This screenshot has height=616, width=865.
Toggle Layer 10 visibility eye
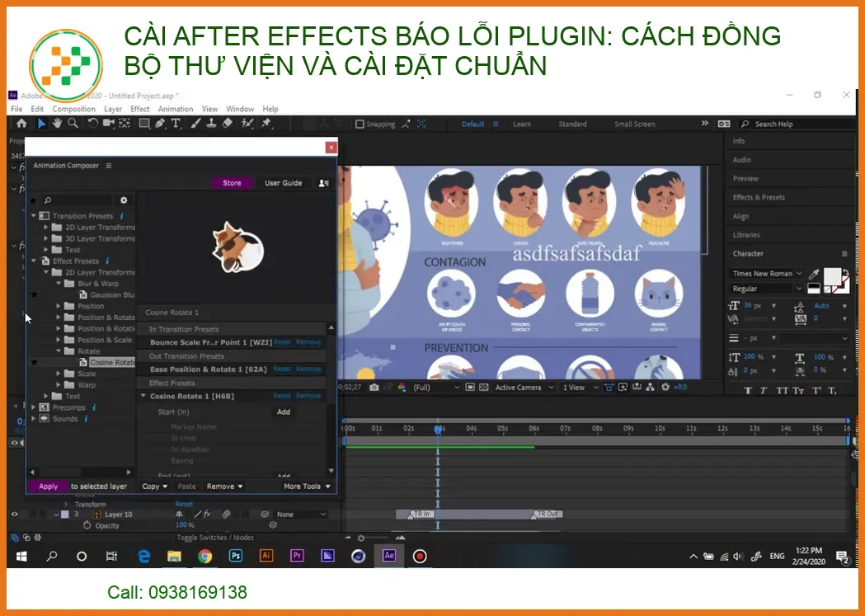pos(15,515)
